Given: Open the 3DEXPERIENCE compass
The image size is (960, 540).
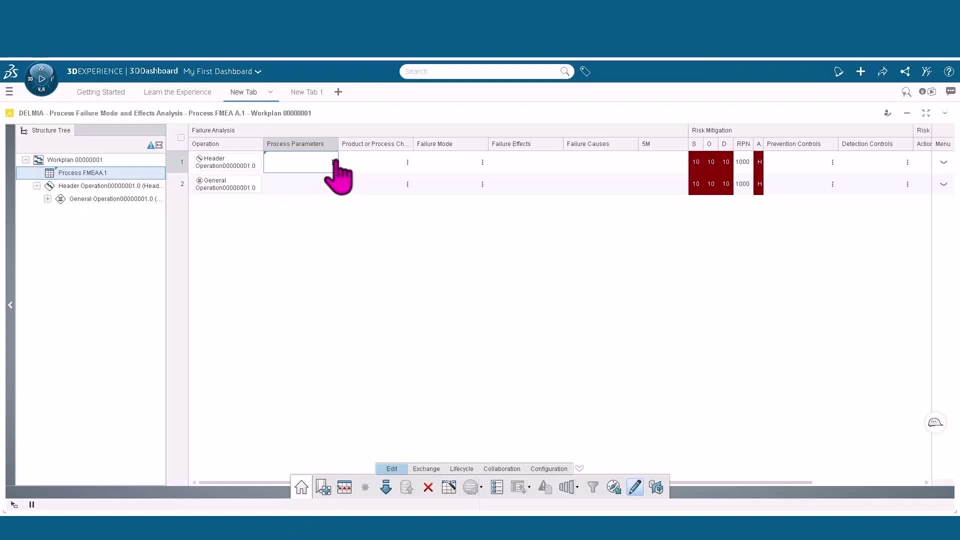Looking at the screenshot, I should (x=41, y=78).
